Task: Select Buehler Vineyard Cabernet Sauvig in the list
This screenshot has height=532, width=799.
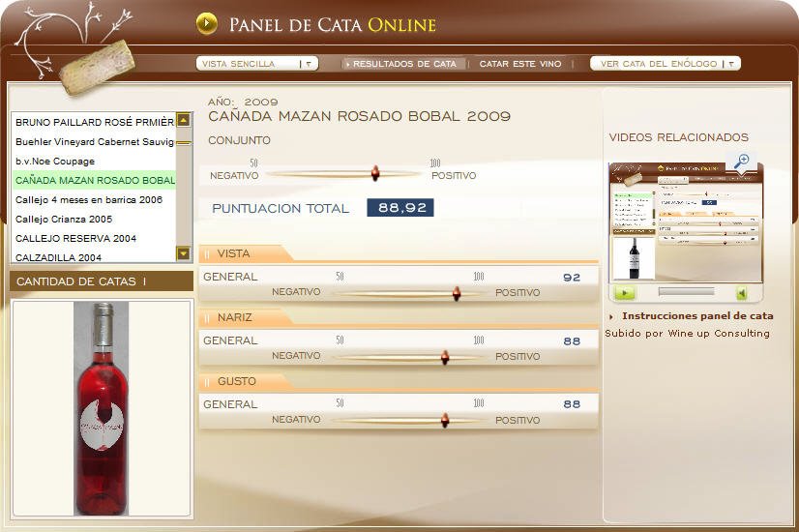Action: pyautogui.click(x=94, y=141)
